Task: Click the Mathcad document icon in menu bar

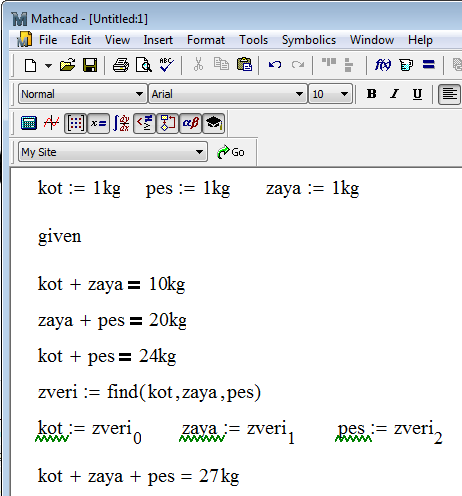Action: [x=24, y=39]
